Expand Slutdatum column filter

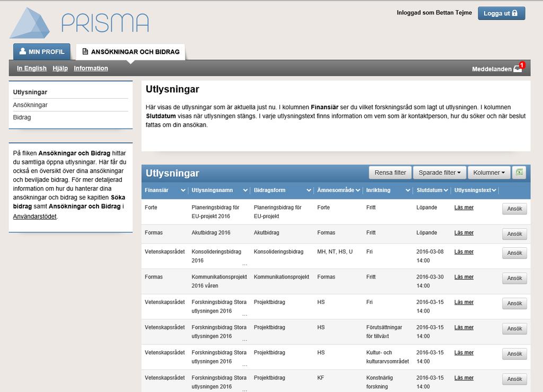pos(445,190)
